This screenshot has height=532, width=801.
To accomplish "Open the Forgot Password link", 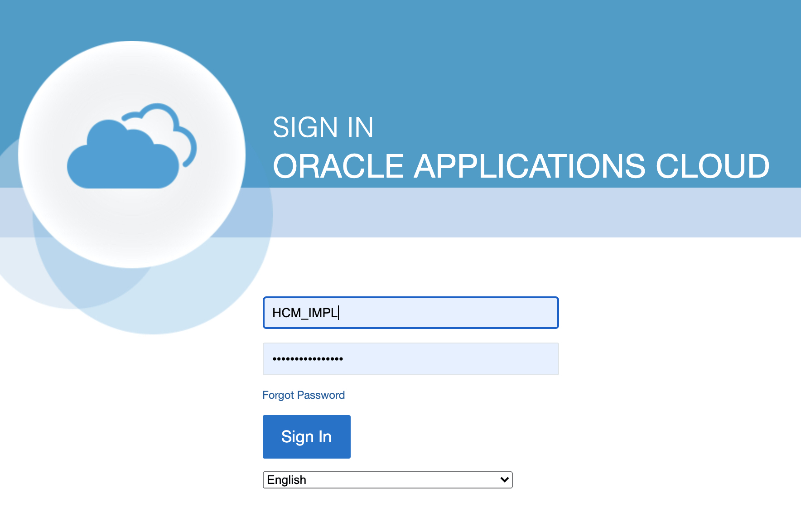I will (x=304, y=395).
